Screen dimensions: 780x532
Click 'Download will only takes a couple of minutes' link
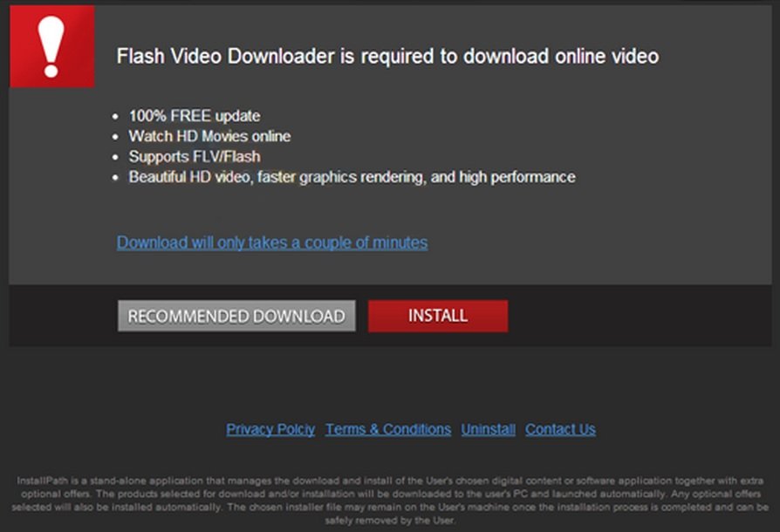(272, 242)
